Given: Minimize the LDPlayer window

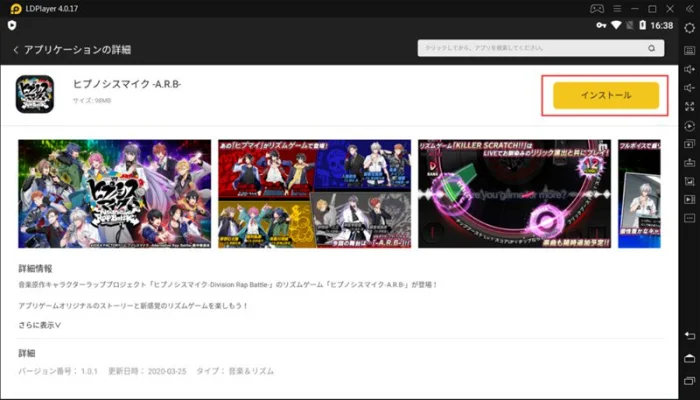Looking at the screenshot, I should pos(634,8).
